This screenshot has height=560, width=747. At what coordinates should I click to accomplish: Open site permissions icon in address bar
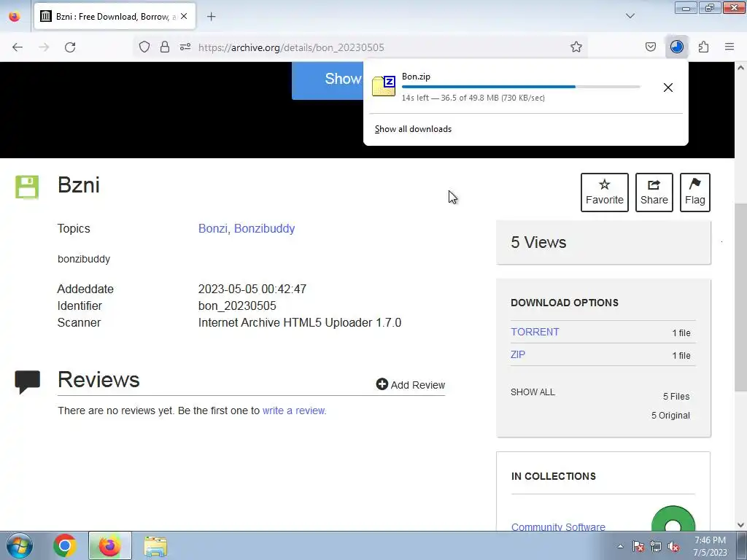185,47
